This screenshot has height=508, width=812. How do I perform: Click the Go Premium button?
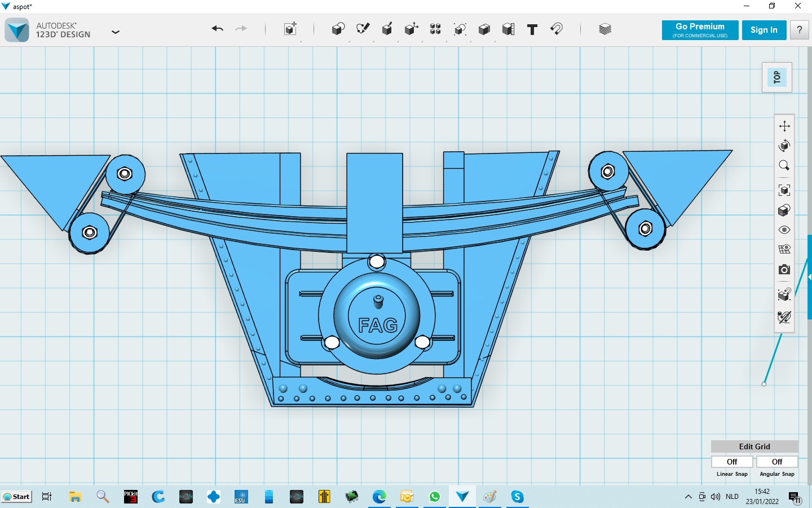(700, 30)
